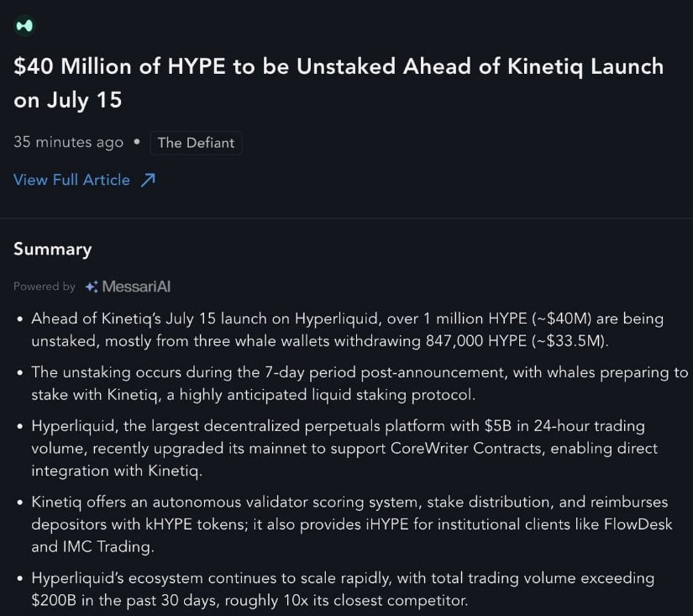This screenshot has width=693, height=616.
Task: Click the MessariAI sparkle icon
Action: [92, 287]
